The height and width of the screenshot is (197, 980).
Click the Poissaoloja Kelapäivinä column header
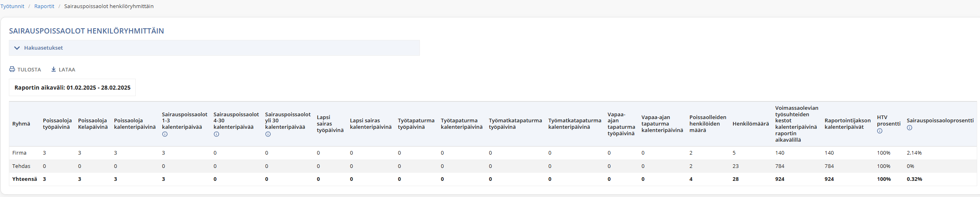pyautogui.click(x=93, y=124)
